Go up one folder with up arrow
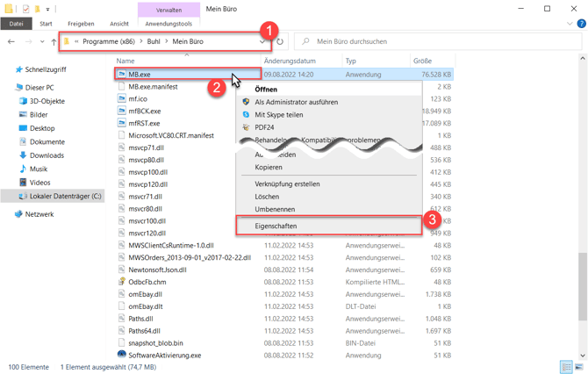 (54, 41)
